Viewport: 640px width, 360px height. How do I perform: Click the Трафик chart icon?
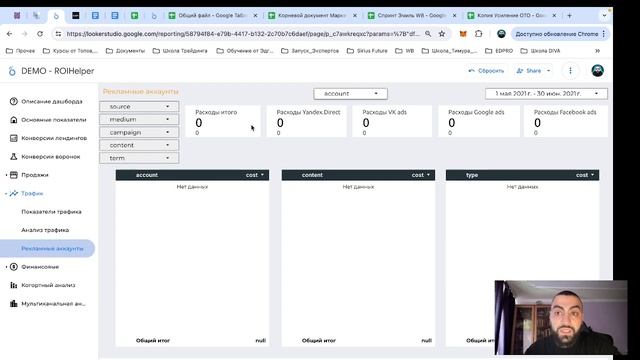point(13,193)
